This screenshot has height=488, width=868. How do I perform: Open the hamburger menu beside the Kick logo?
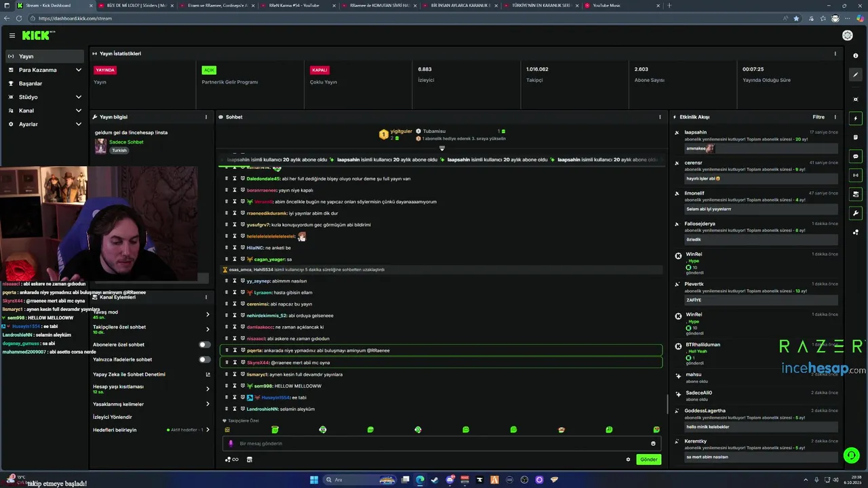coord(12,35)
